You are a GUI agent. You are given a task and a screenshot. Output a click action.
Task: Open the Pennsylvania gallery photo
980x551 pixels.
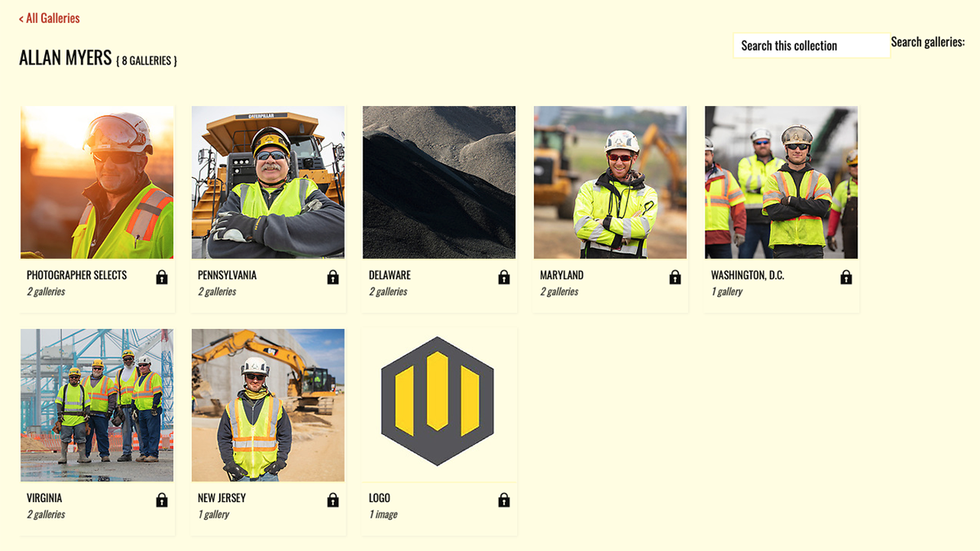tap(268, 182)
